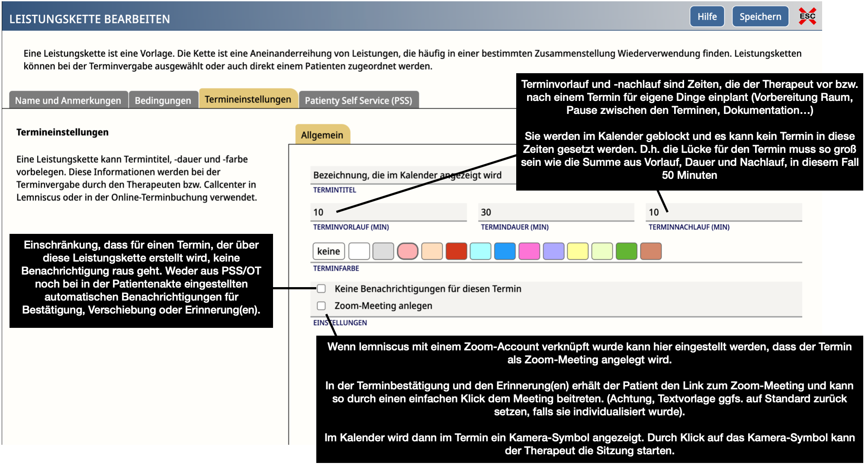Click the Terminvorlauf minutes field

click(389, 212)
